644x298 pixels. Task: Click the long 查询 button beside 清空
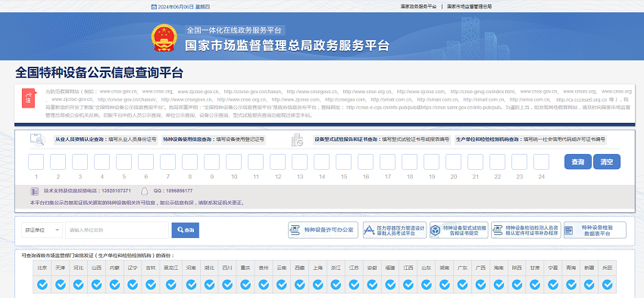(578, 162)
